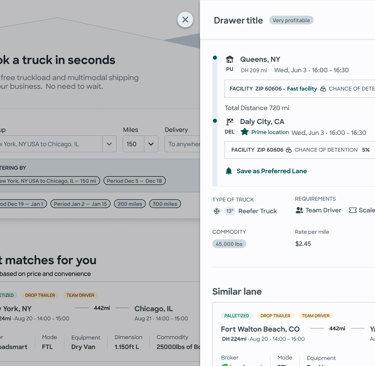Click the PALLETIZED tag in the Similar lane card
Viewport: 375px width, 366px height.
(x=236, y=316)
